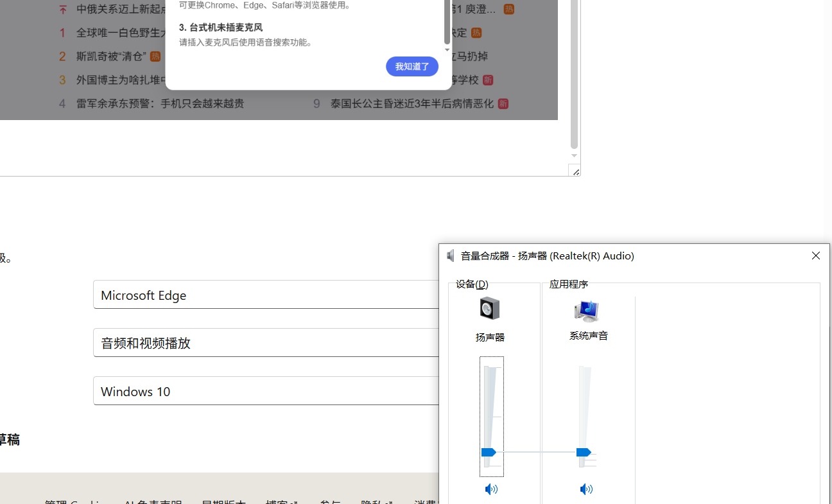Click the embedded page's scroll-down arrow
Viewport: 832px width, 504px height.
tap(574, 155)
